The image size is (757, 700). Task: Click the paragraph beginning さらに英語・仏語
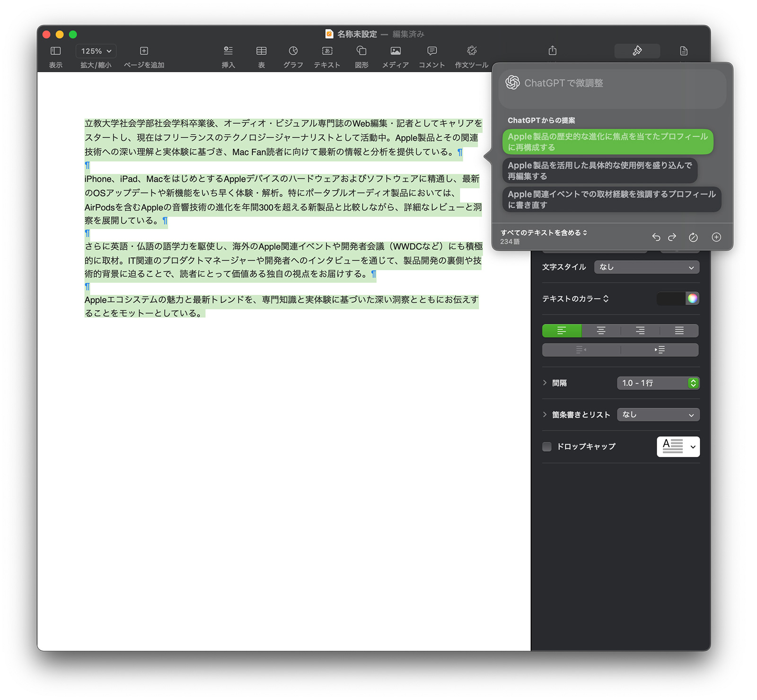pyautogui.click(x=283, y=260)
